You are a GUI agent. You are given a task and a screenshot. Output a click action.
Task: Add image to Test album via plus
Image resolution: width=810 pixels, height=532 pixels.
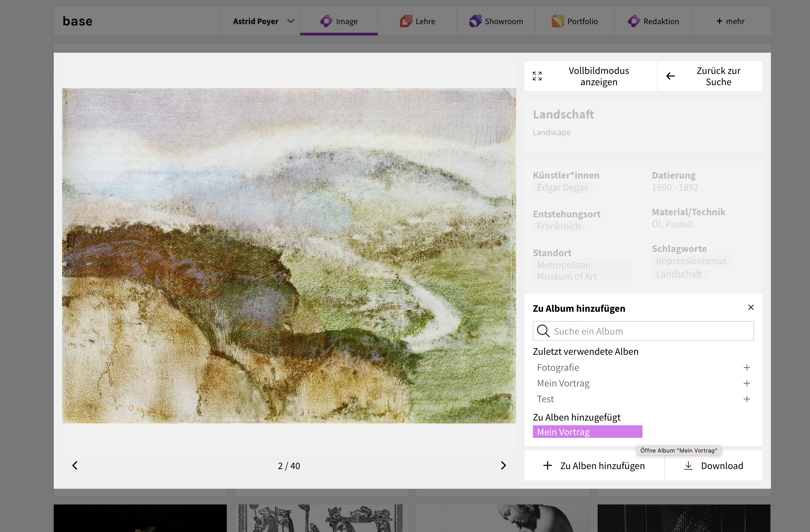click(747, 399)
